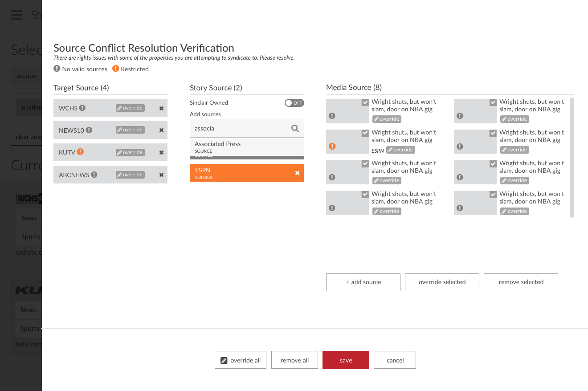588x391 pixels.
Task: Remove the ESPN story source chip
Action: pos(297,173)
